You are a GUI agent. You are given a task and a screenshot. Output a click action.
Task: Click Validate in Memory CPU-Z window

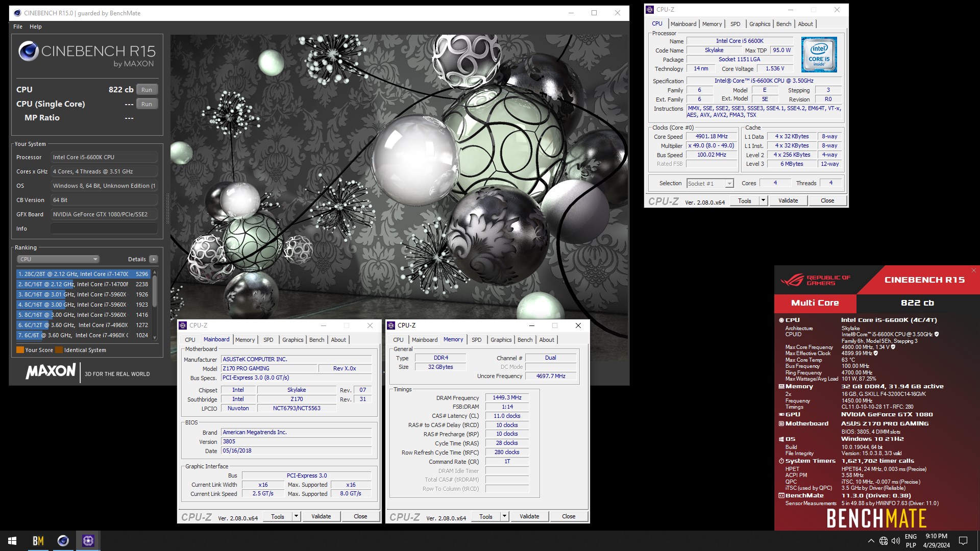529,516
